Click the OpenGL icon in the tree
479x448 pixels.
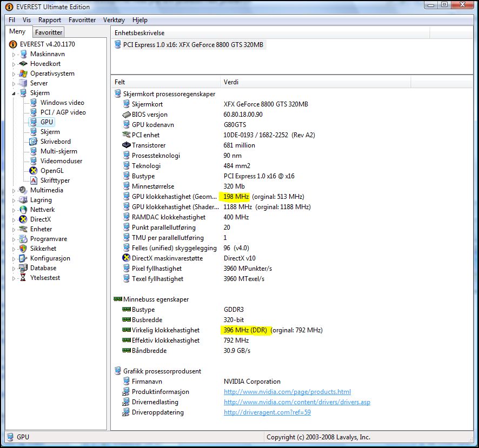34,171
